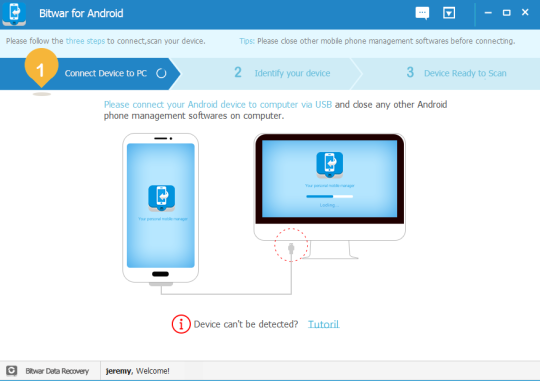
Task: Click the computer monitor illustration
Action: [x=330, y=196]
